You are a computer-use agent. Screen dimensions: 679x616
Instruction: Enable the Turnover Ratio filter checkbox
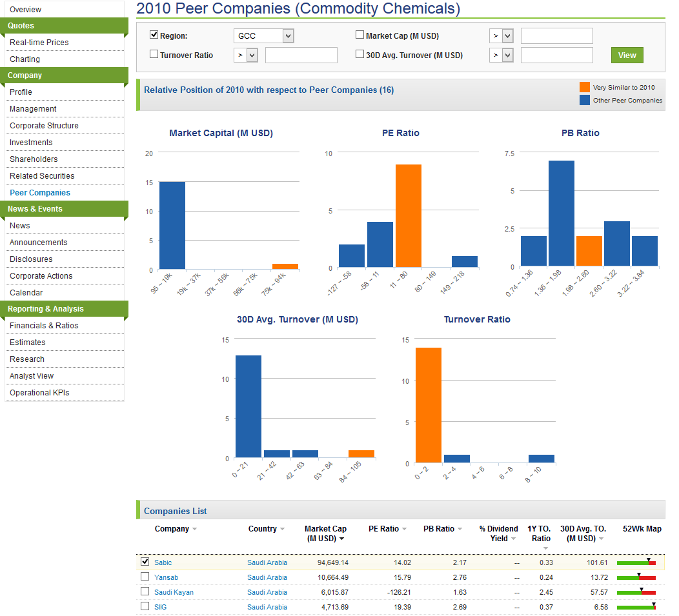pos(154,55)
